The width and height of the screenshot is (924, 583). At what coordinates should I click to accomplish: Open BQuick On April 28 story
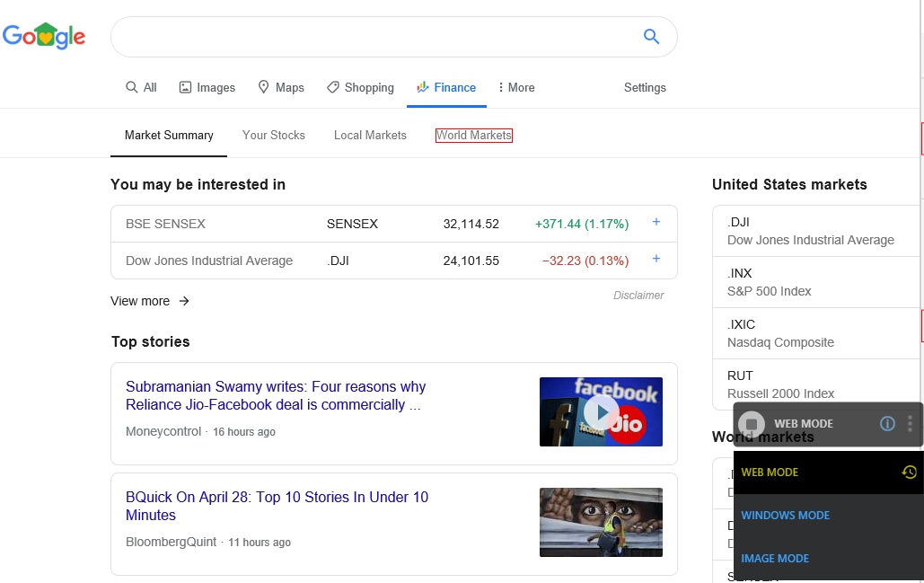tap(277, 506)
